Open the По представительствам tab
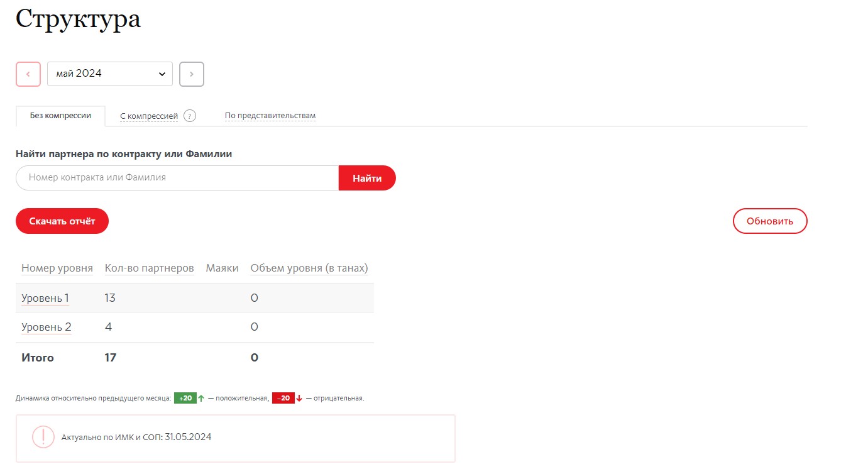868x469 pixels. click(x=270, y=116)
